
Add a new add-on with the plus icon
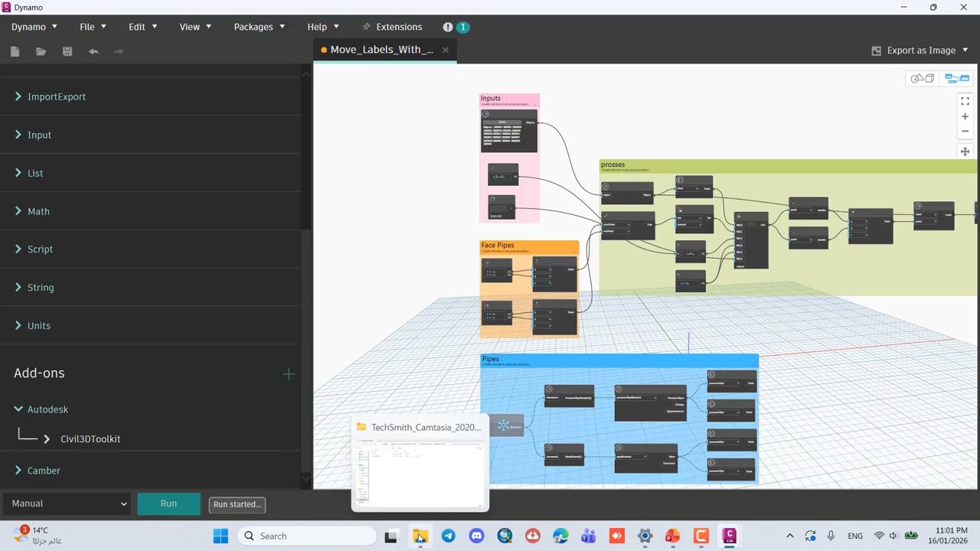(x=289, y=374)
